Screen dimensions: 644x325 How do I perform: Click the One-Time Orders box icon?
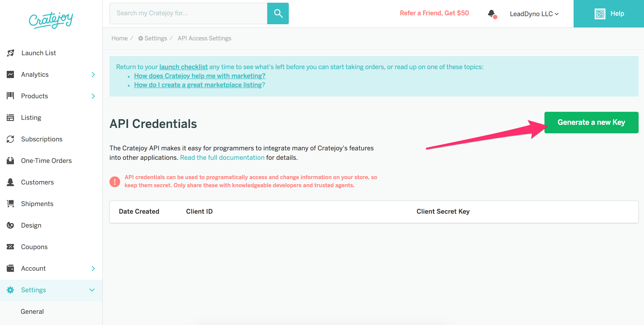click(x=10, y=161)
